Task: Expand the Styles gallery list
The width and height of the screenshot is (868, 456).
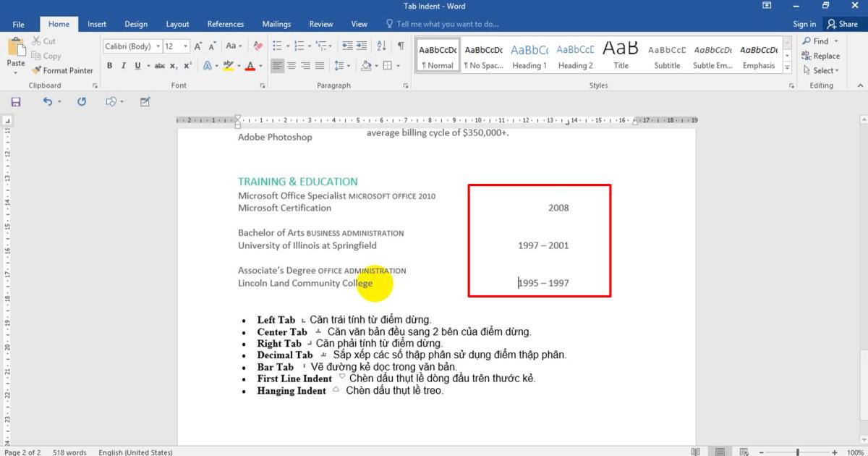Action: tap(788, 67)
